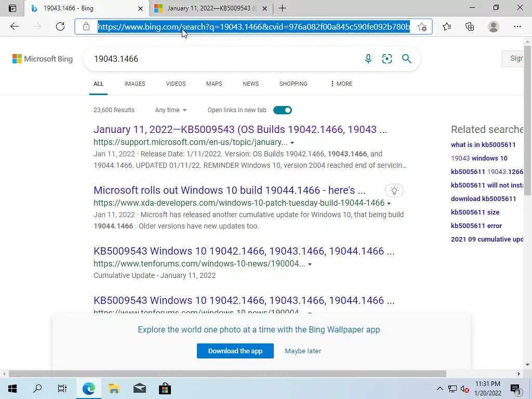Image resolution: width=532 pixels, height=399 pixels.
Task: Click the site lock icon in address bar
Action: coord(86,26)
